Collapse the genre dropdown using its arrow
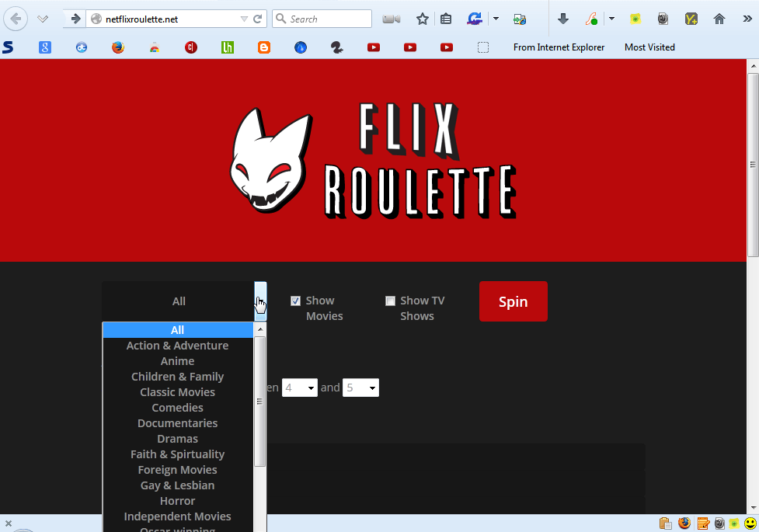 pos(260,301)
